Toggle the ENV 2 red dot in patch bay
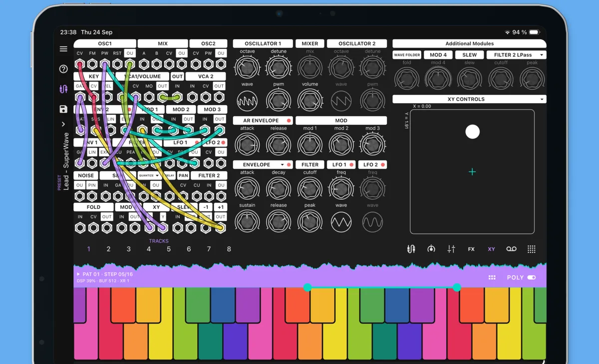Image resolution: width=599 pixels, height=364 pixels. [x=129, y=110]
